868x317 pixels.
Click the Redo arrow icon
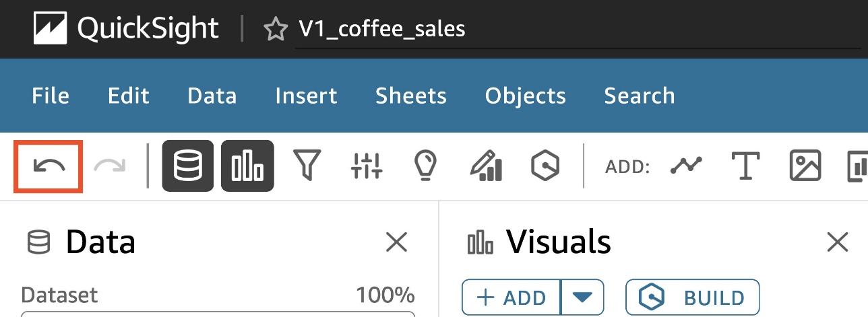tap(109, 166)
